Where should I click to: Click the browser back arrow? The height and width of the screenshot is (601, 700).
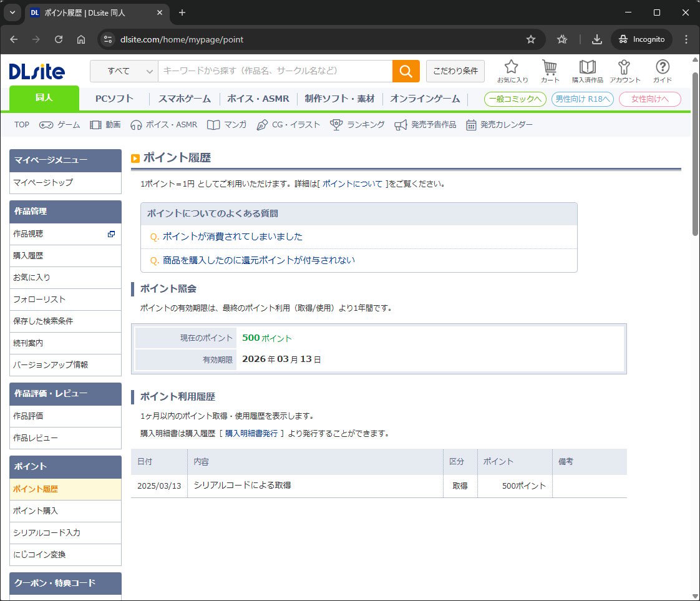tap(14, 39)
